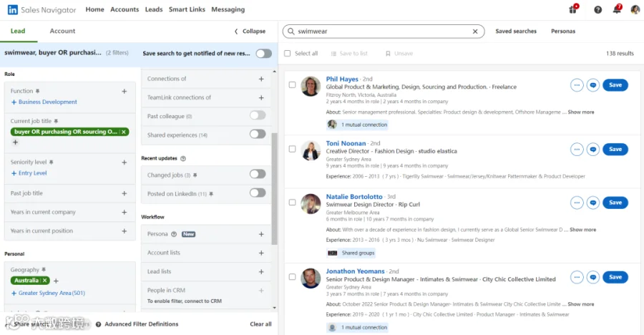This screenshot has height=335, width=644.
Task: Open Accounts in top navigation
Action: pos(125,9)
